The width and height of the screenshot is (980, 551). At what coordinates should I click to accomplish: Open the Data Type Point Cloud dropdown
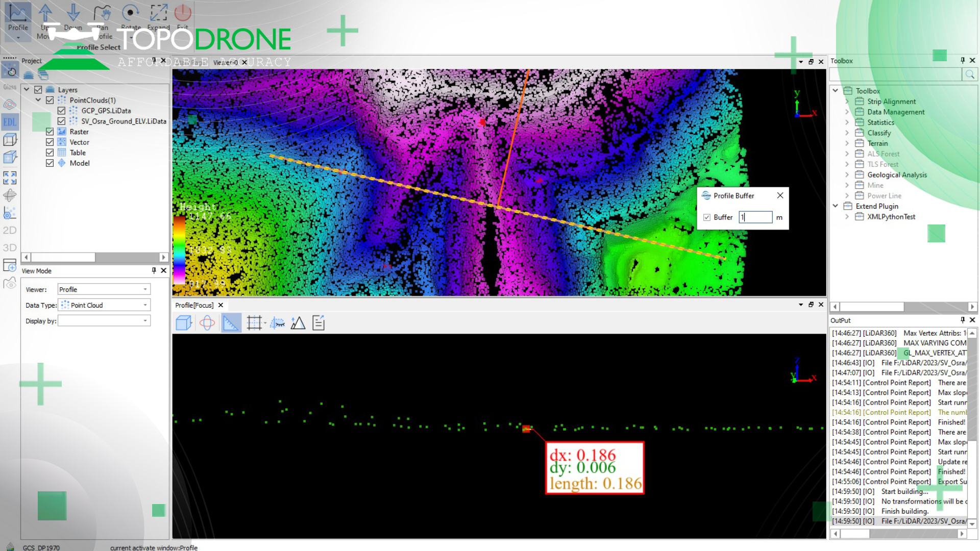point(104,305)
